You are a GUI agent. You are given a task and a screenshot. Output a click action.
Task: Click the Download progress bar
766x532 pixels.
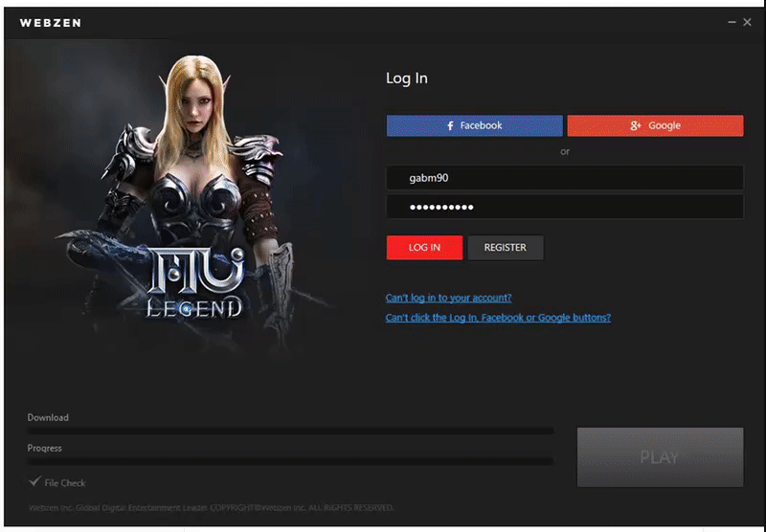tap(291, 431)
